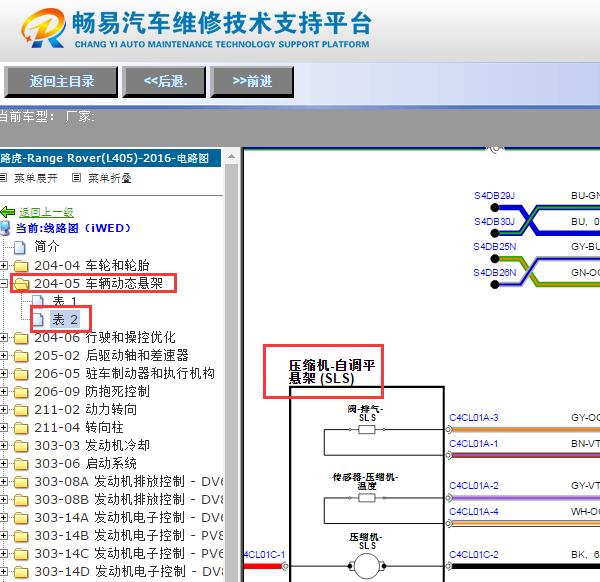Click the 压缩机-SLS motor symbol
This screenshot has height=582, width=600.
click(367, 566)
